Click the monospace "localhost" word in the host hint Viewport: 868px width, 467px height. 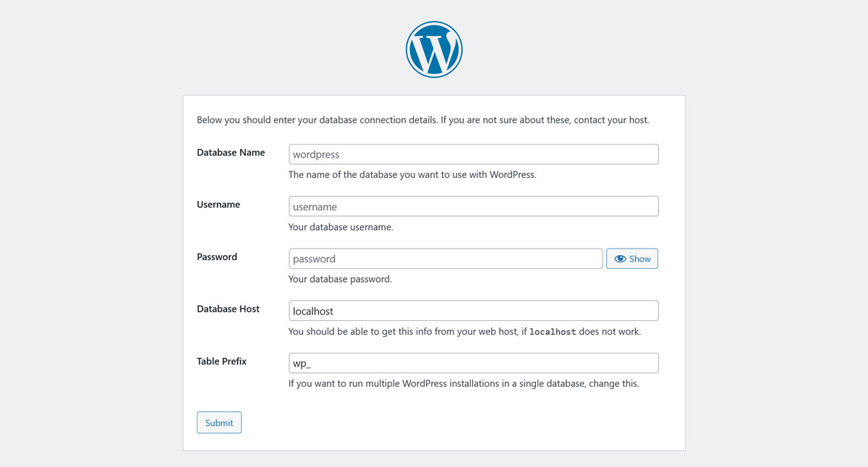tap(553, 332)
